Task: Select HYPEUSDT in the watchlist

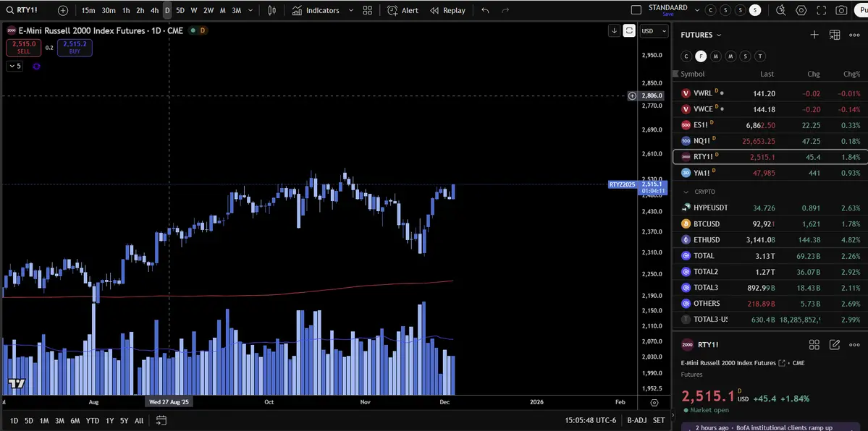Action: tap(770, 208)
